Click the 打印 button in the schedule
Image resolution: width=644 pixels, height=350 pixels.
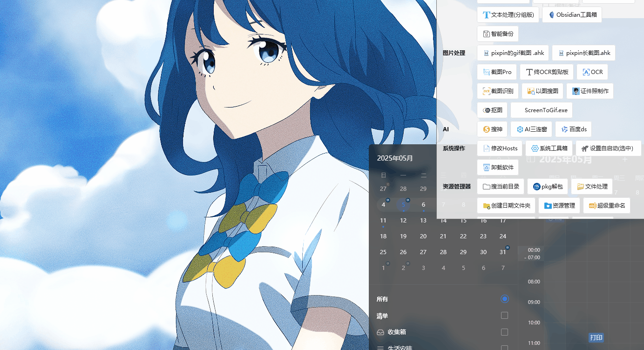[596, 338]
